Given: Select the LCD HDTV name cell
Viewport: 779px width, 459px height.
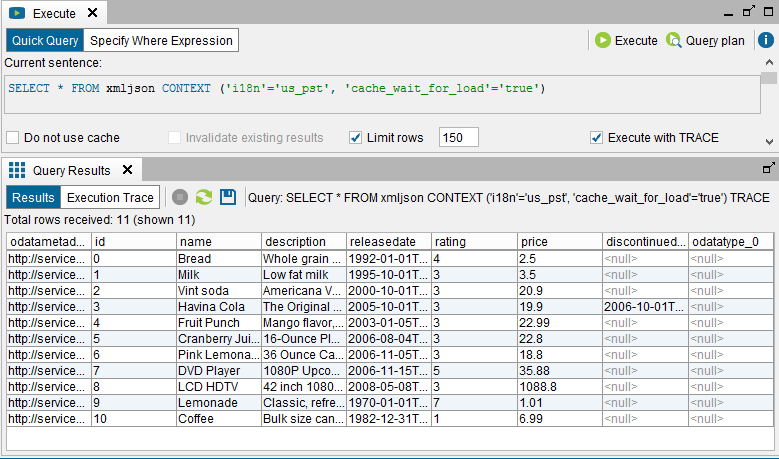Looking at the screenshot, I should pyautogui.click(x=219, y=386).
